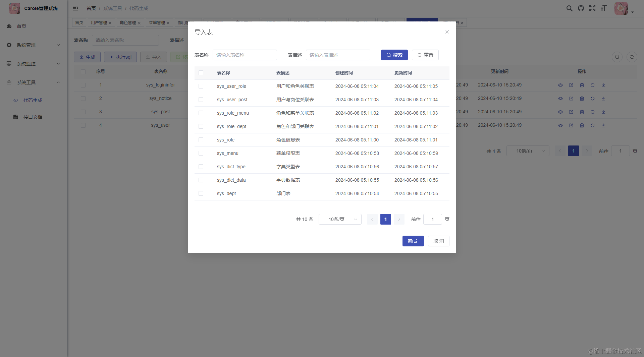Image resolution: width=644 pixels, height=357 pixels.
Task: Preview the sys_logininfor row with eye icon
Action: [560, 85]
